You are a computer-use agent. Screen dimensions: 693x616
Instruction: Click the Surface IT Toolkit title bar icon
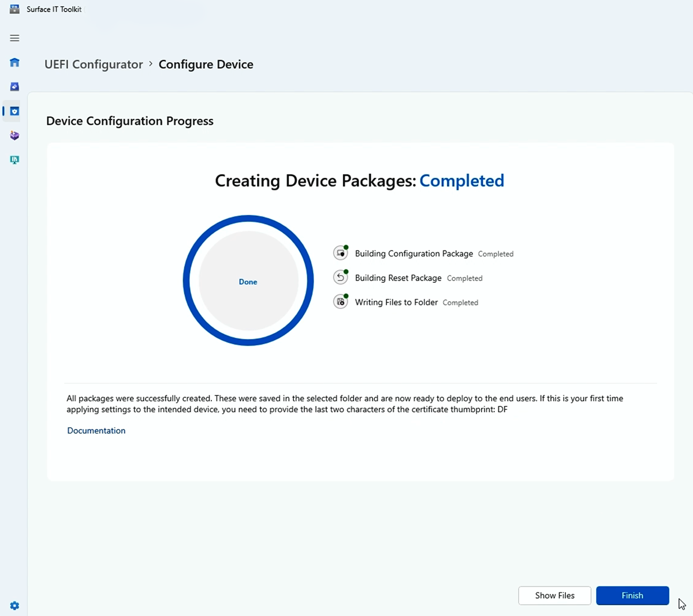[x=14, y=9]
